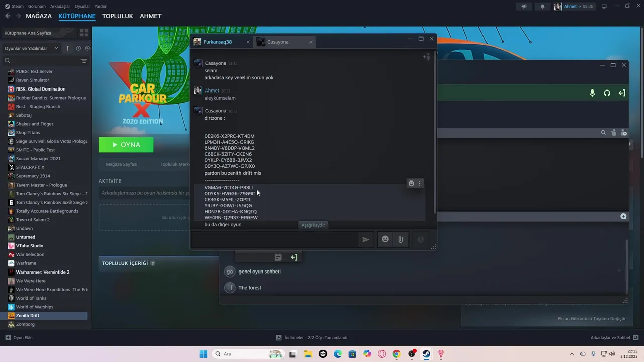This screenshot has height=362, width=644.
Task: Click the friends window vertical scrollbar
Action: [x=627, y=266]
